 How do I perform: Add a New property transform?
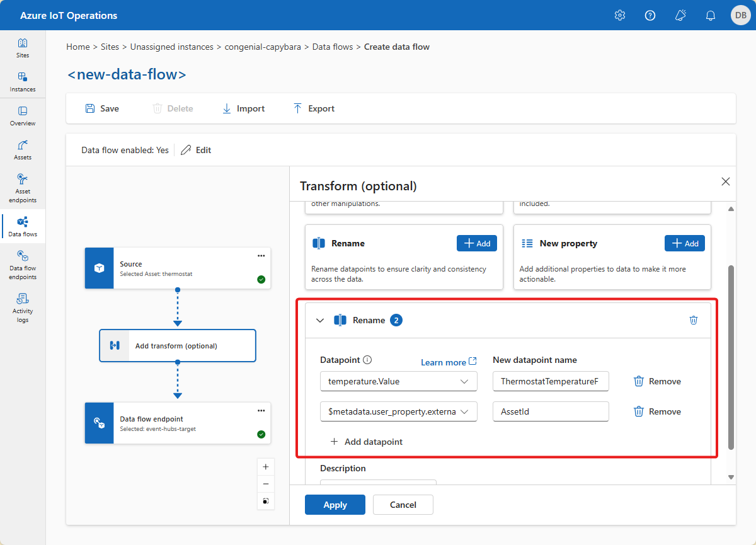(x=685, y=243)
